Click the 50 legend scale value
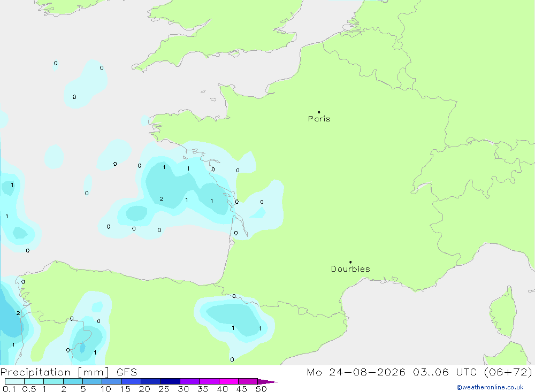Screen dimensions: 535x392 [261, 389]
